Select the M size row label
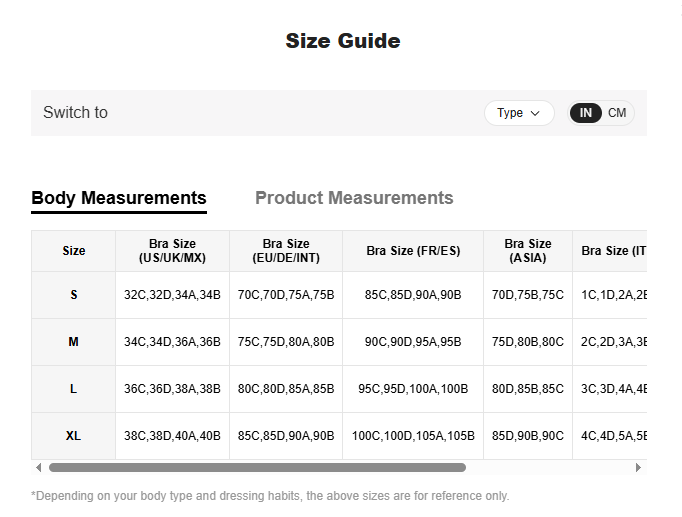682x517 pixels. tap(74, 342)
